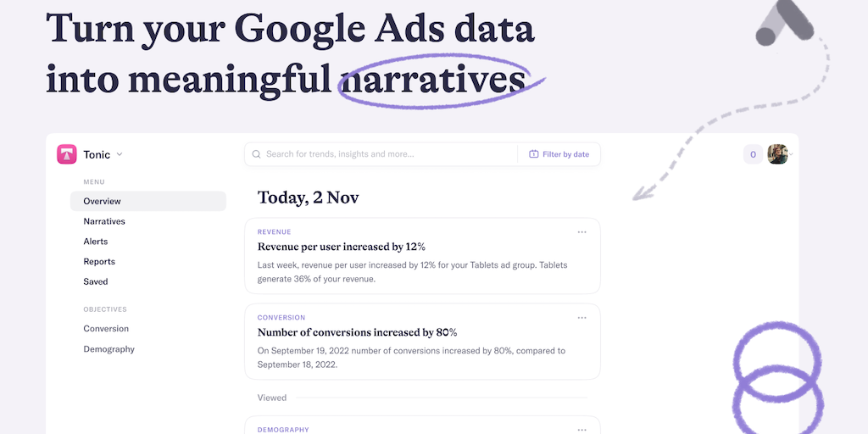This screenshot has width=868, height=434.
Task: Click the search magnifier icon
Action: (x=256, y=154)
